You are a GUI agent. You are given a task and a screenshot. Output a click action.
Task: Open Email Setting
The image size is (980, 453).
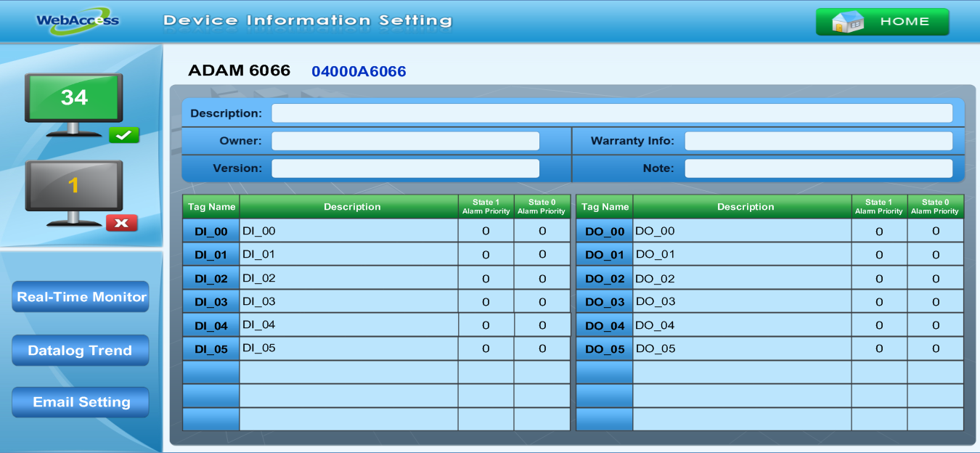[x=81, y=402]
